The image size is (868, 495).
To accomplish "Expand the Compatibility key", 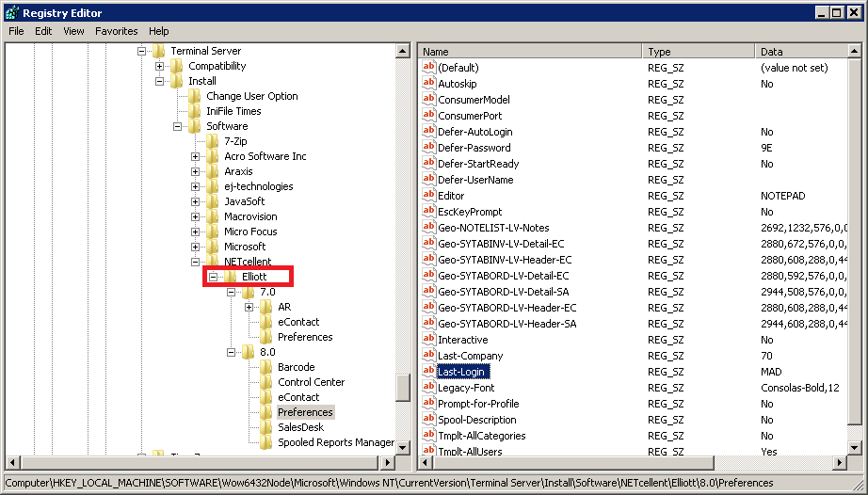I will coord(159,67).
